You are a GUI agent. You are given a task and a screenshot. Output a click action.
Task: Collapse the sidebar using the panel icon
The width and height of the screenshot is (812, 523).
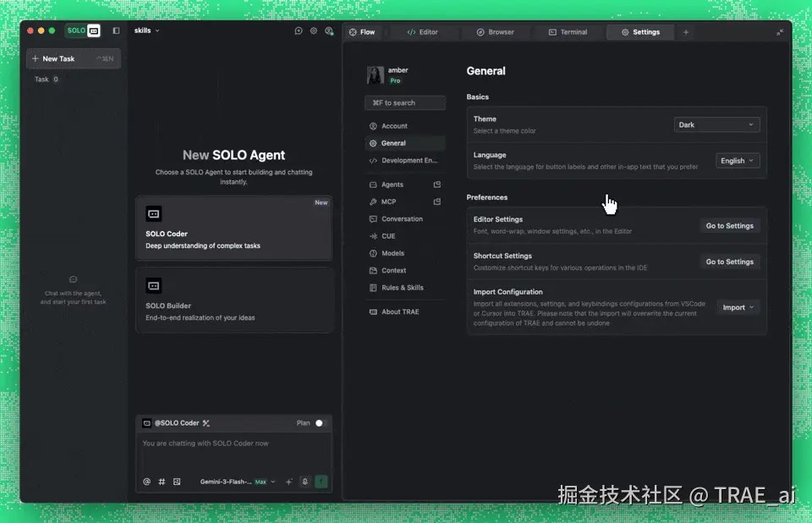(116, 30)
